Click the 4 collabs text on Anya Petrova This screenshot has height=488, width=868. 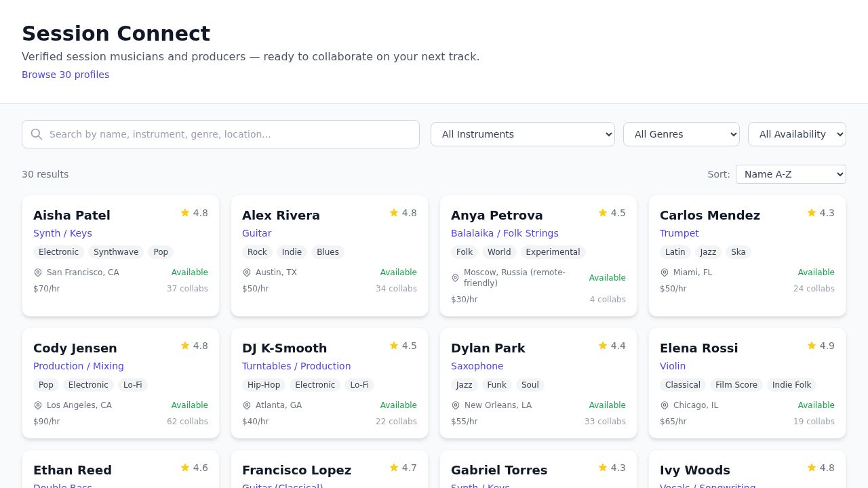(608, 300)
